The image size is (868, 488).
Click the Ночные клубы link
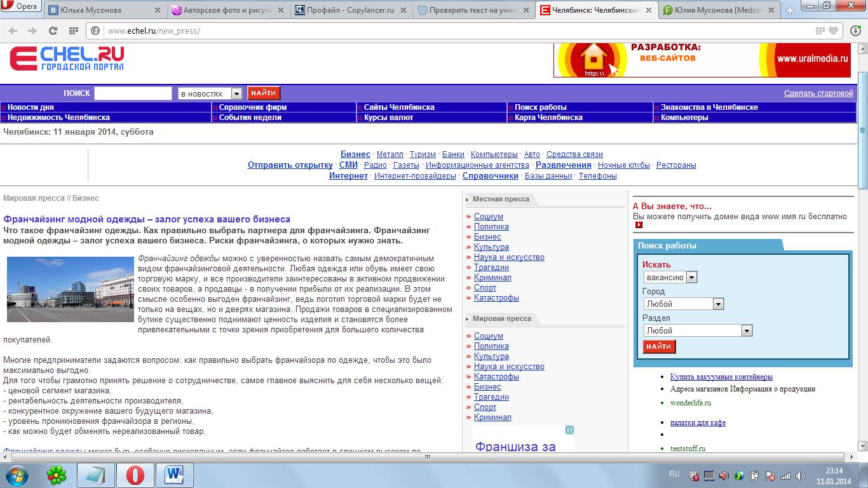(x=623, y=165)
